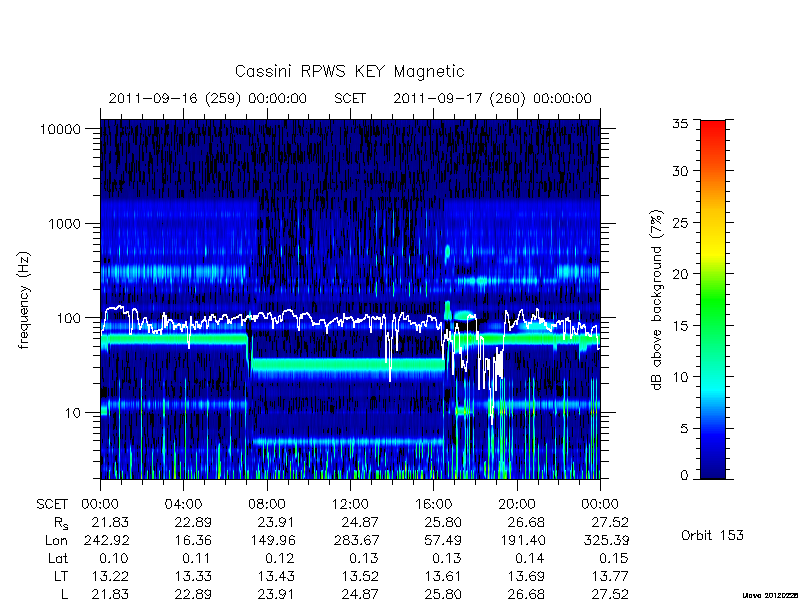Click the 04:00 time axis label
This screenshot has height=600, width=800.
point(183,505)
